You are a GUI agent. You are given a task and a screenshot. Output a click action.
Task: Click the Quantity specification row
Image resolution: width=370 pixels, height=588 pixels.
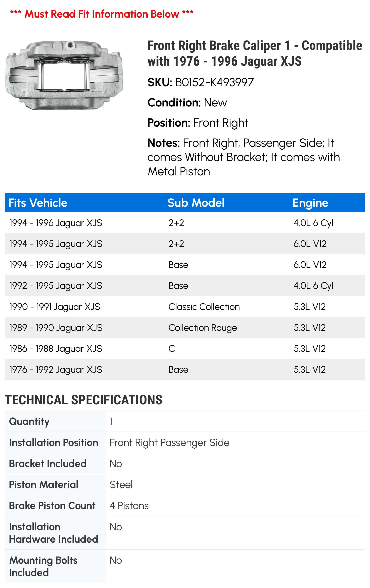[x=185, y=421]
